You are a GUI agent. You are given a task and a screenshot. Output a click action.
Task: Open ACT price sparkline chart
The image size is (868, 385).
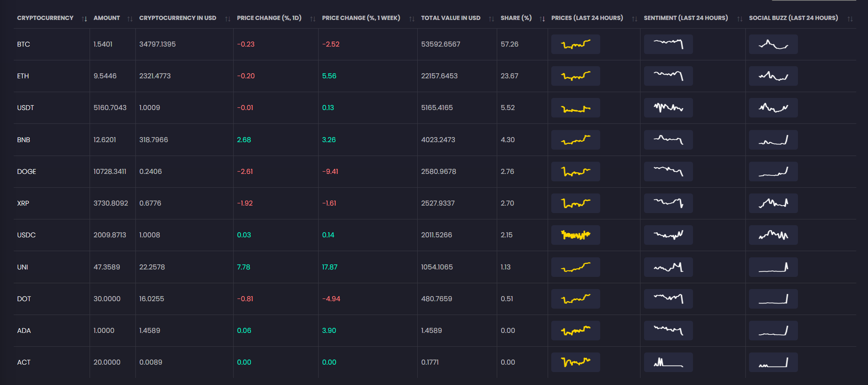point(576,362)
